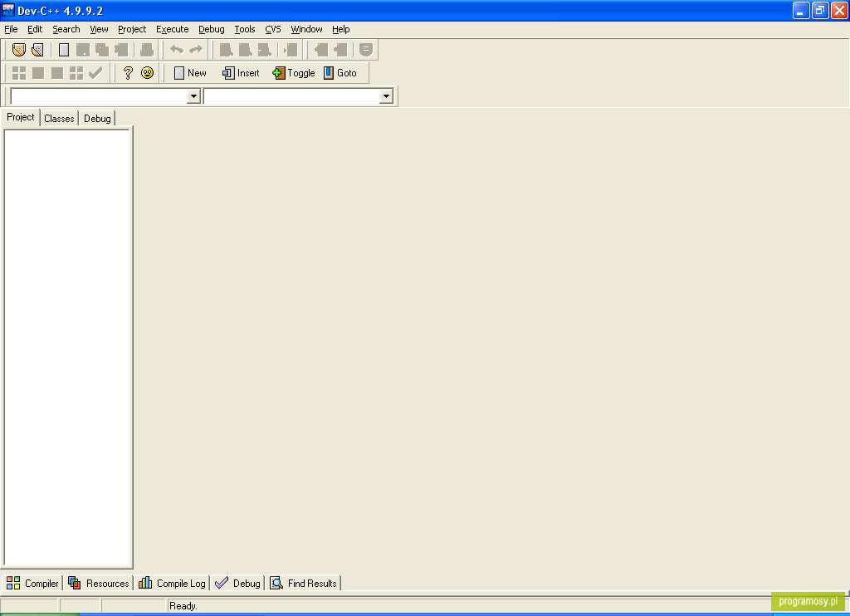Click the greyed-out Close file icon
850x616 pixels.
click(121, 50)
